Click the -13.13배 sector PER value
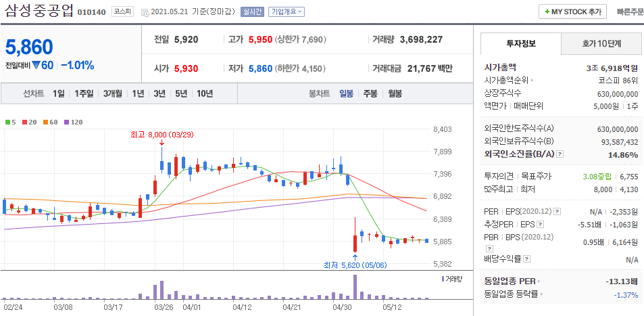The image size is (644, 316). click(622, 282)
